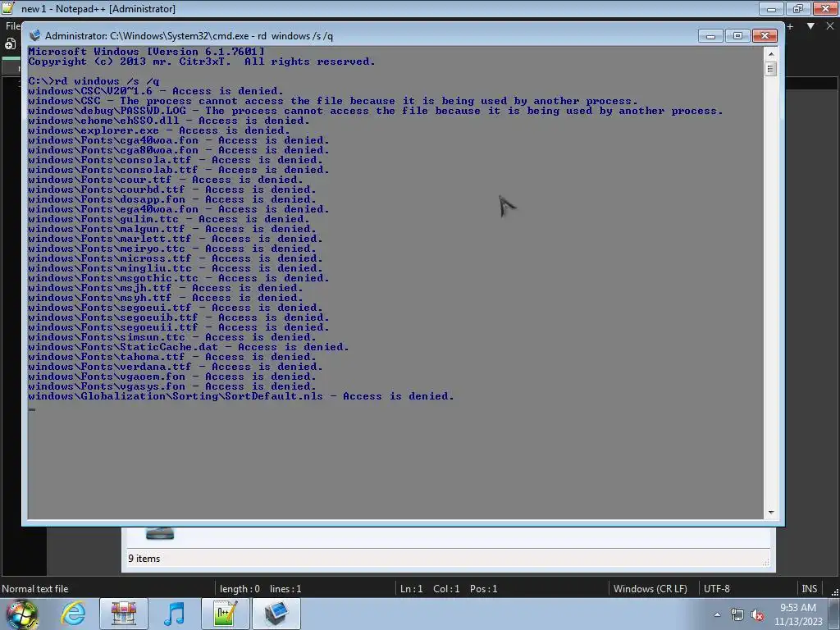The image size is (840, 630).
Task: Click the 'UTF-8' encoding status field
Action: point(717,589)
